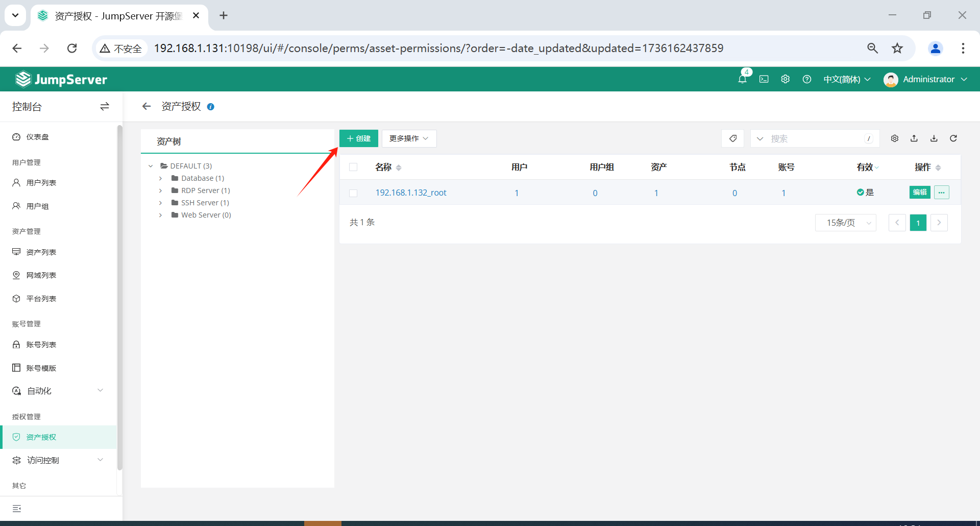Click the DEFAULT folder icon
The width and height of the screenshot is (980, 526).
[x=164, y=166]
